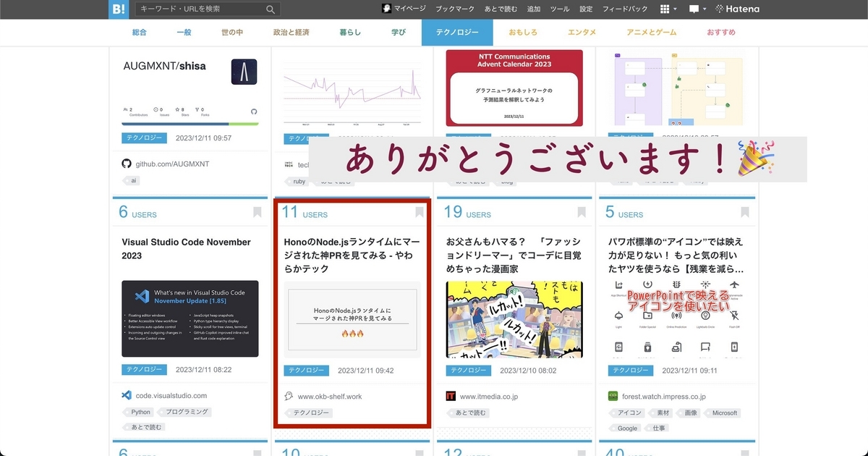Open 6 USERS count for VS Code

click(137, 212)
